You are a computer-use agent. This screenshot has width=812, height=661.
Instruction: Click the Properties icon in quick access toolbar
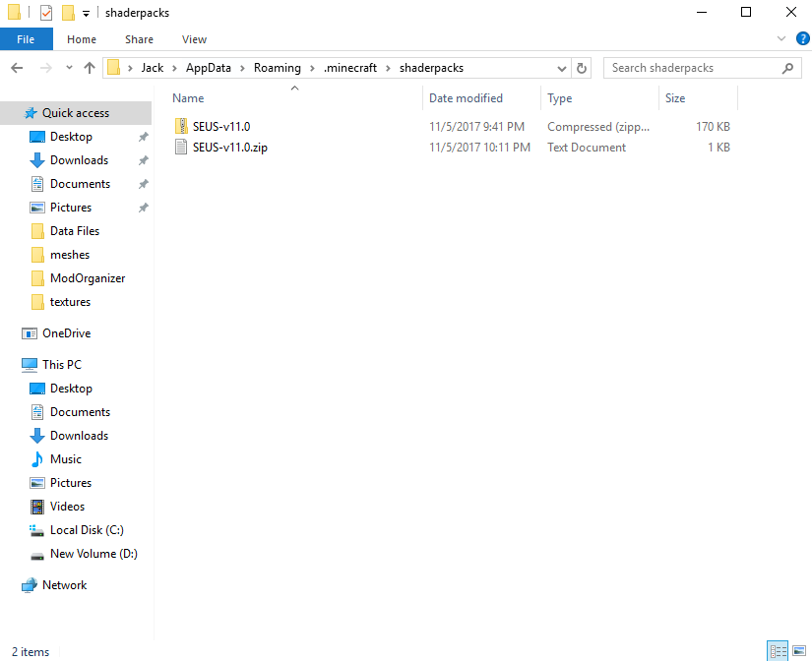pyautogui.click(x=46, y=13)
